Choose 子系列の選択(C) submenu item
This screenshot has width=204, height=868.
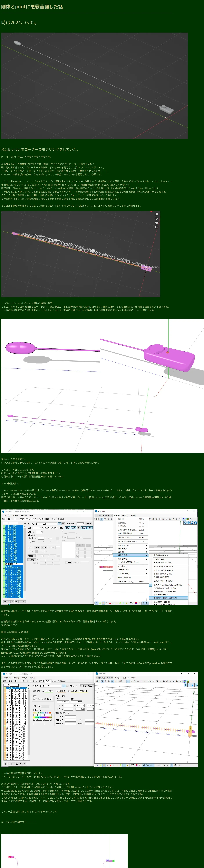168,559
